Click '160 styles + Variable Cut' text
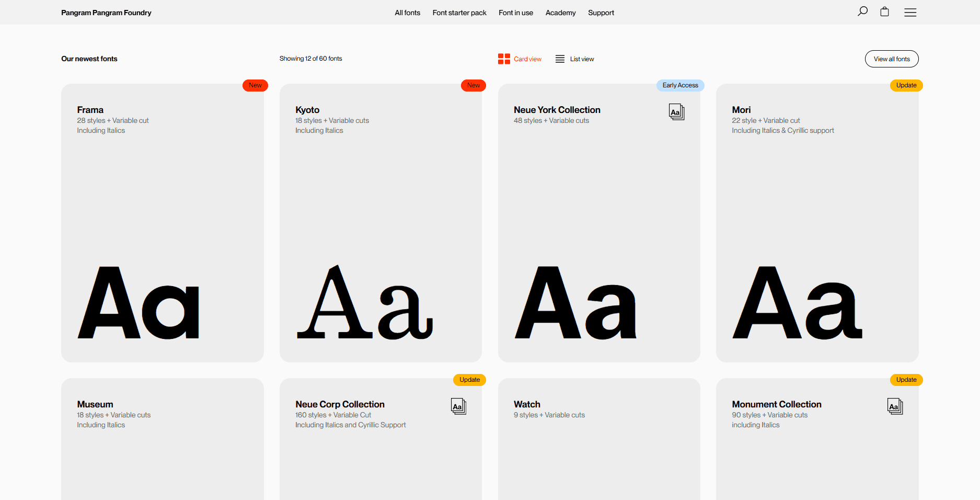Screen dimensions: 980x500 point(333,415)
